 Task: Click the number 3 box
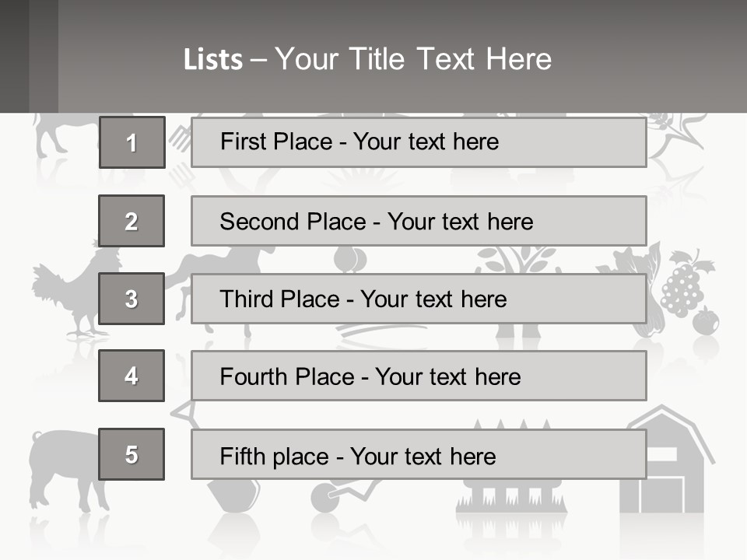click(x=132, y=299)
